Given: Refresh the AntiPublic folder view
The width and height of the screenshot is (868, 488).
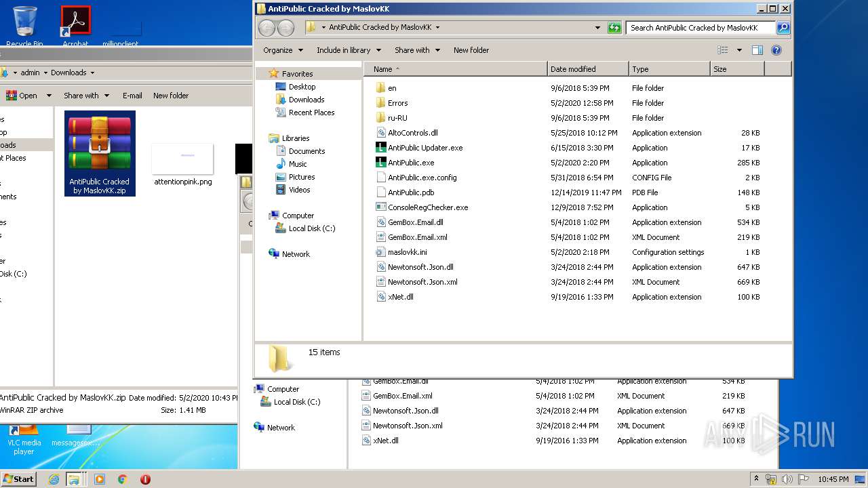Looking at the screenshot, I should [x=614, y=28].
